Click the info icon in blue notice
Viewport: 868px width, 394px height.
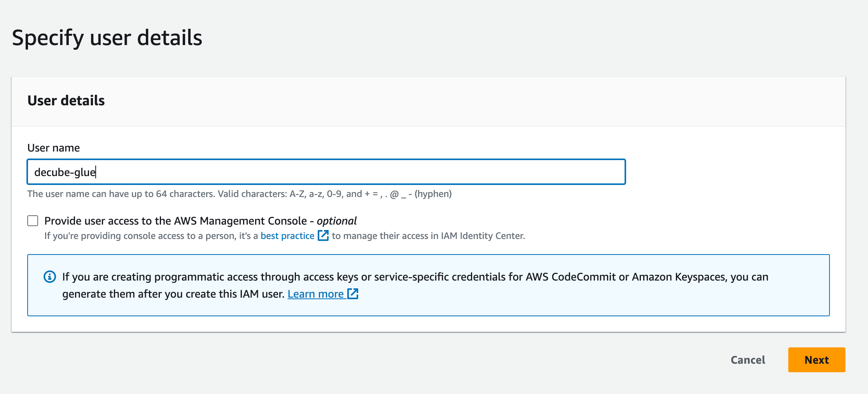(49, 277)
